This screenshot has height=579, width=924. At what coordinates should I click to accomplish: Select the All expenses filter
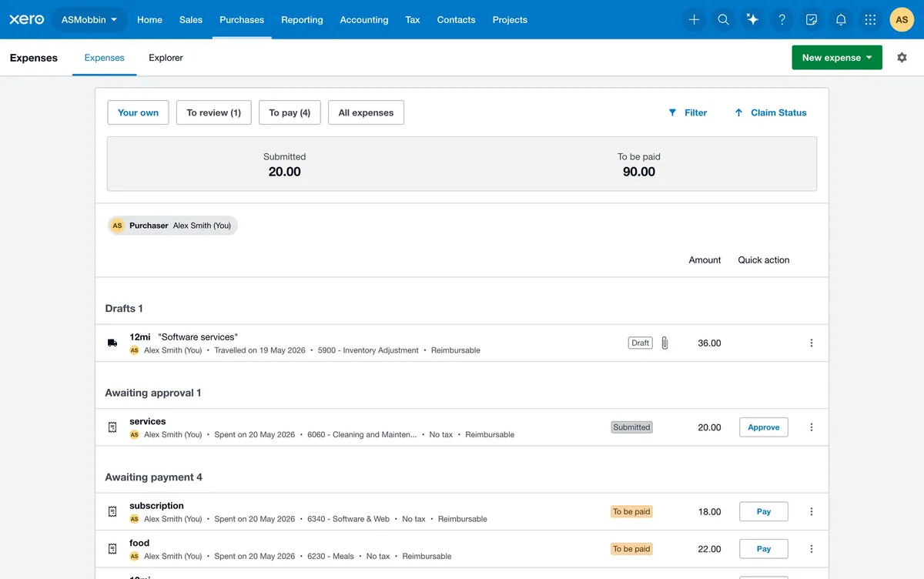(366, 112)
